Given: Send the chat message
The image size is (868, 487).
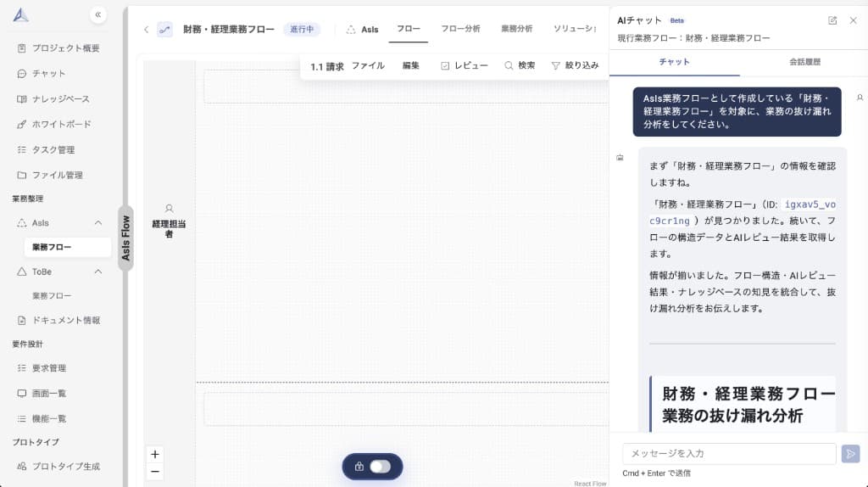Looking at the screenshot, I should click(850, 454).
